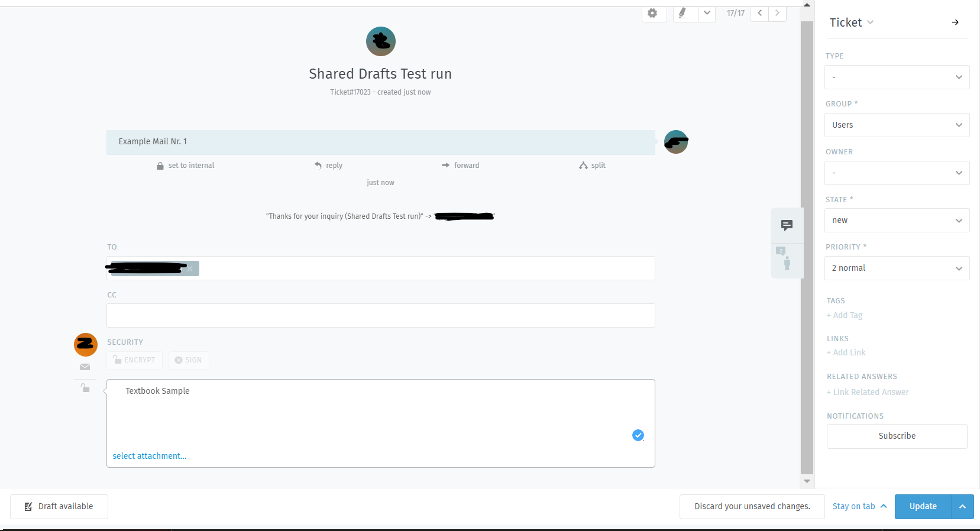The height and width of the screenshot is (531, 980).
Task: Remove the recipient from the TO field
Action: click(189, 268)
